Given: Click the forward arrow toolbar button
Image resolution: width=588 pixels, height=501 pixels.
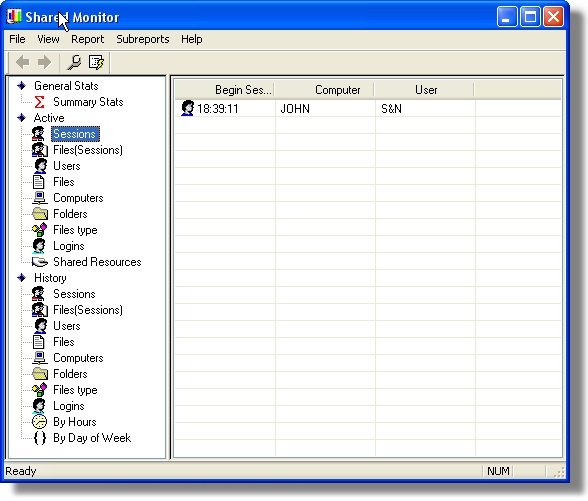Looking at the screenshot, I should 45,62.
